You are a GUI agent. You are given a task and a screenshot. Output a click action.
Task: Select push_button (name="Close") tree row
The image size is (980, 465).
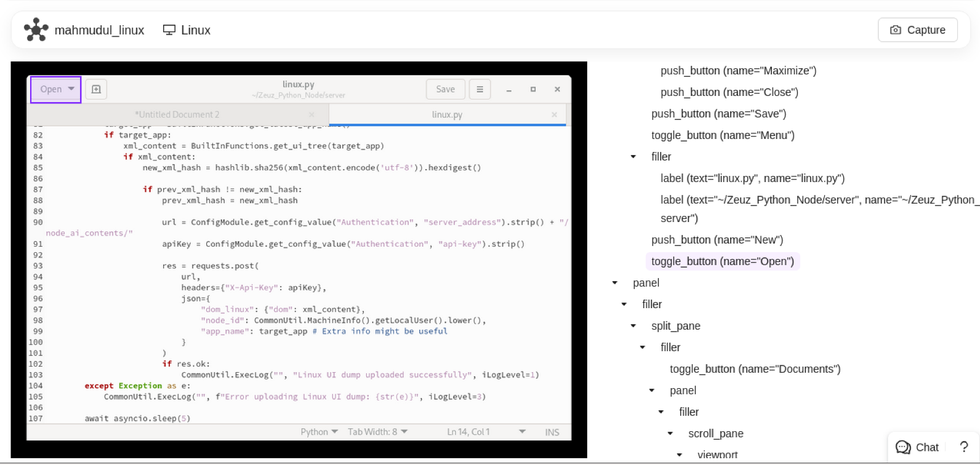pyautogui.click(x=729, y=92)
